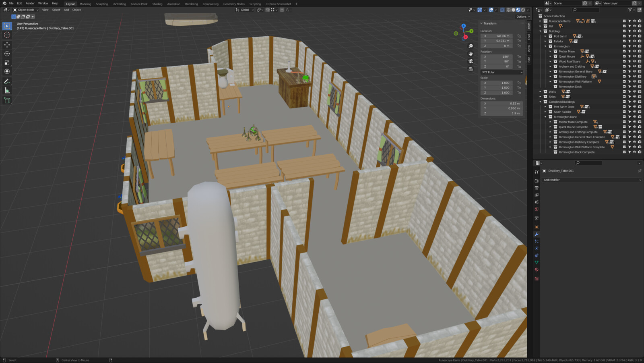Open the viewport Add menu
The height and width of the screenshot is (363, 644).
click(66, 10)
